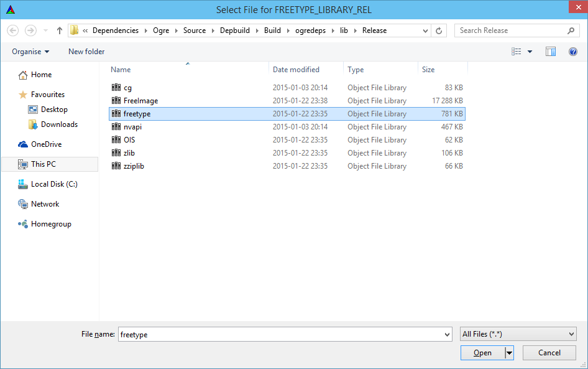Open the Open button's dropdown arrow
The width and height of the screenshot is (588, 369).
pyautogui.click(x=509, y=352)
